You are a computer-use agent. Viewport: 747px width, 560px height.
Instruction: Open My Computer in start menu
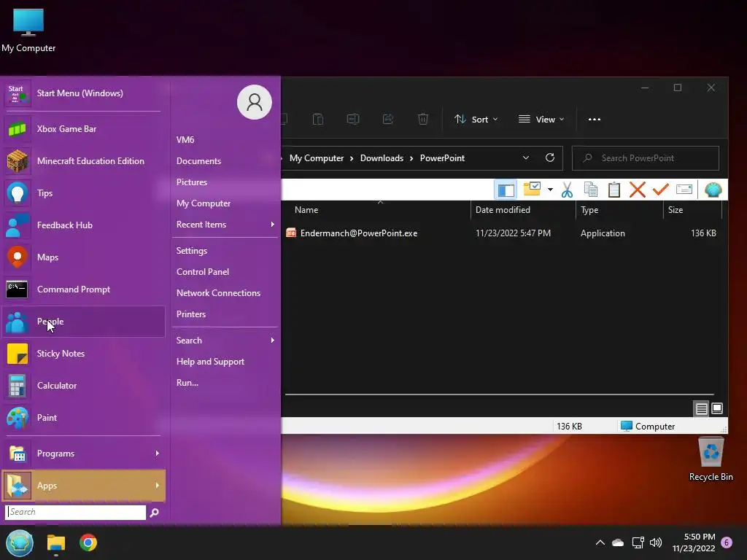(x=204, y=203)
